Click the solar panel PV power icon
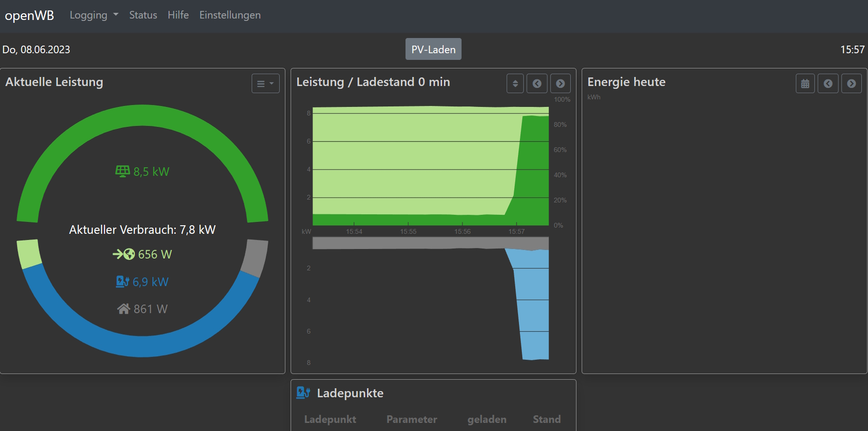Viewport: 868px width, 431px height. point(123,171)
